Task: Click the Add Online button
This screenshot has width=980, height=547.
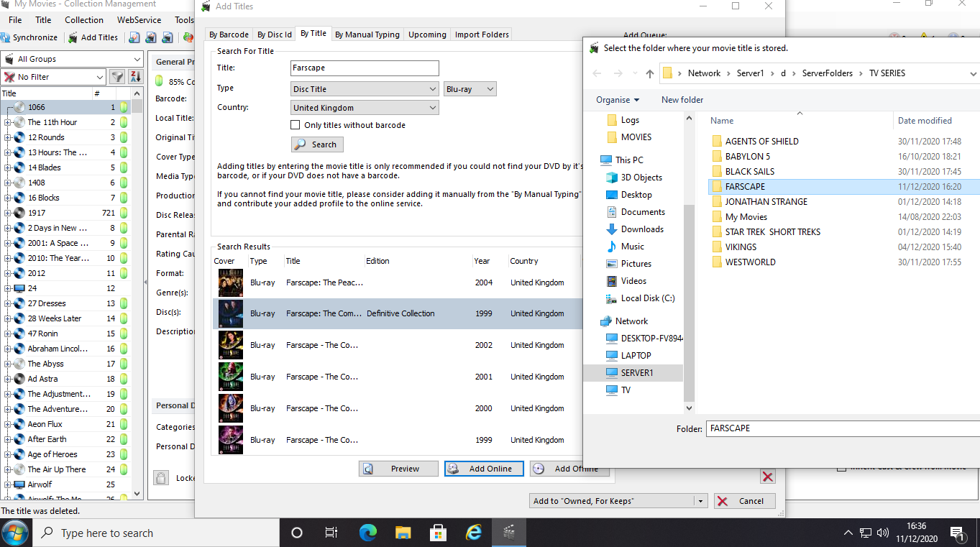Action: click(483, 469)
